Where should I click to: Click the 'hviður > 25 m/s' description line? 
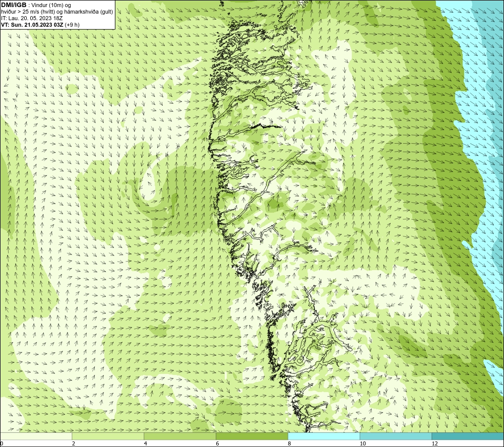click(x=57, y=12)
